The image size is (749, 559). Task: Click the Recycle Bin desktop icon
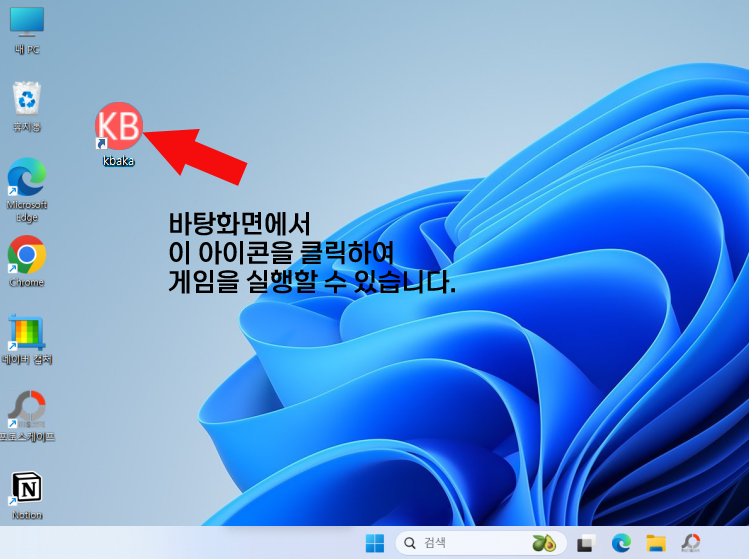pos(27,100)
